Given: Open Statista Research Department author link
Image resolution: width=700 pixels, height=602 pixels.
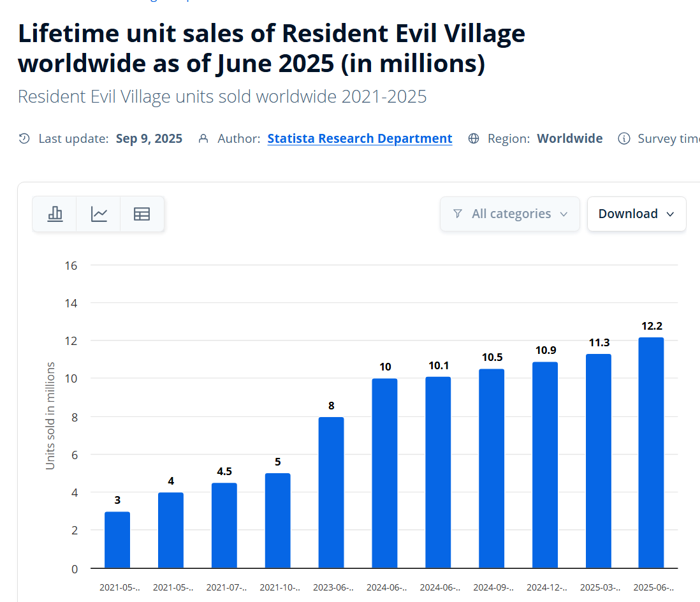Looking at the screenshot, I should [360, 138].
